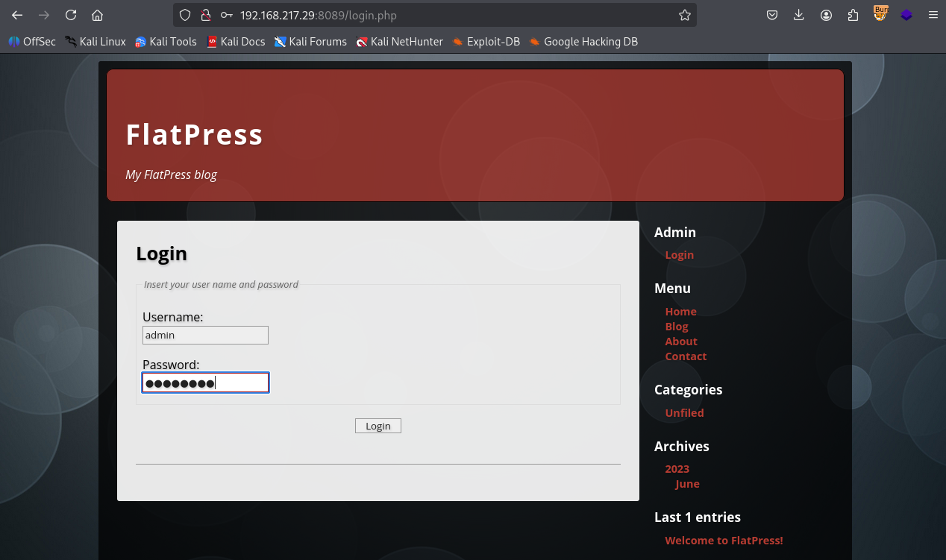The image size is (946, 560).
Task: Go to the browser home page
Action: [x=97, y=15]
